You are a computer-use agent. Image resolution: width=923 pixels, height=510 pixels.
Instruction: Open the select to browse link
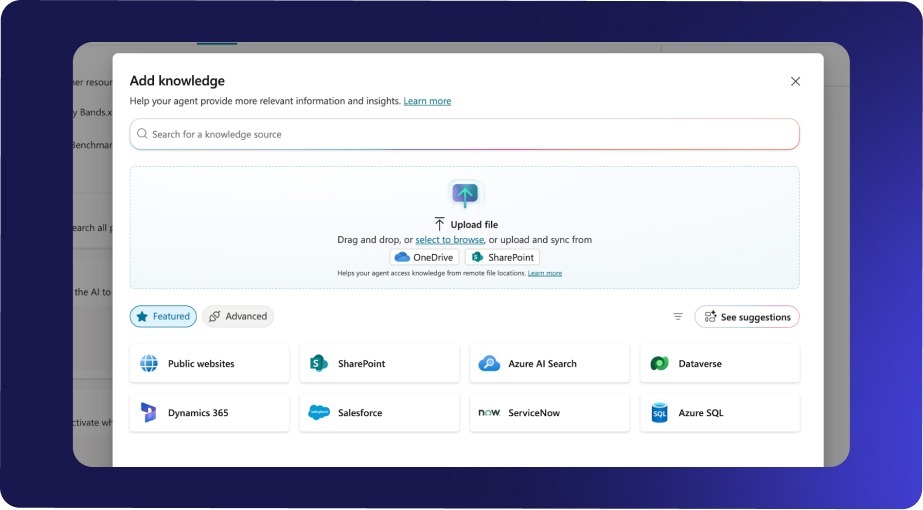[x=449, y=240]
